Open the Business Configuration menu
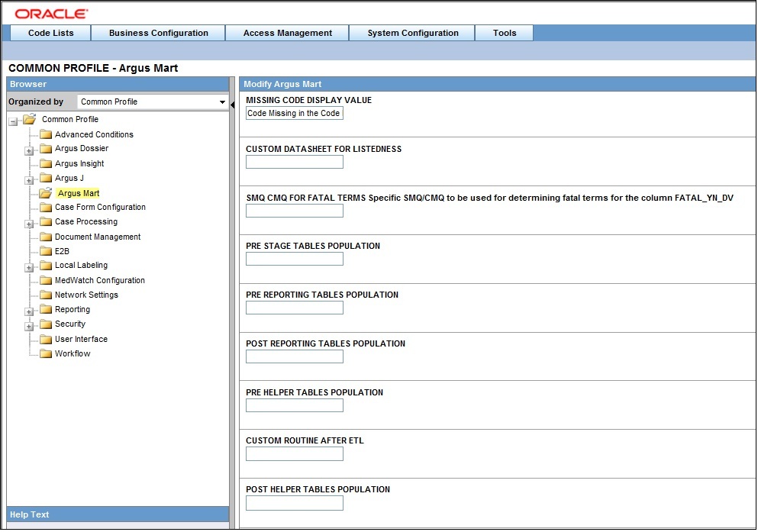The height and width of the screenshot is (532, 758). pos(159,33)
